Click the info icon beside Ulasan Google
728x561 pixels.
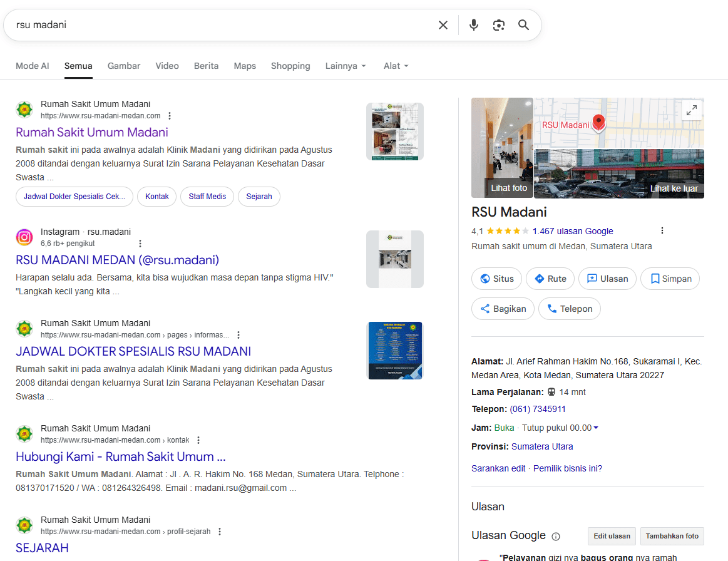[556, 536]
